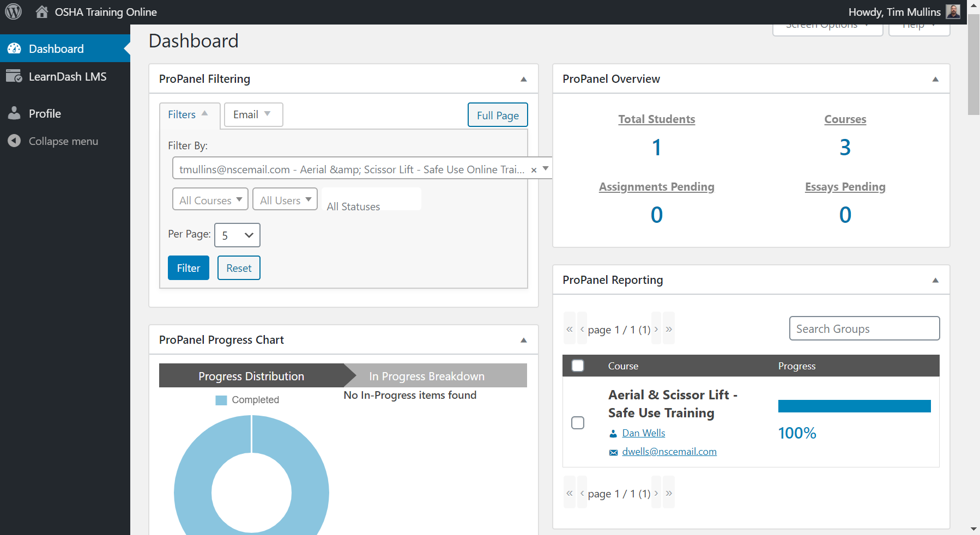Open the All Courses dropdown
The width and height of the screenshot is (980, 535).
click(210, 199)
